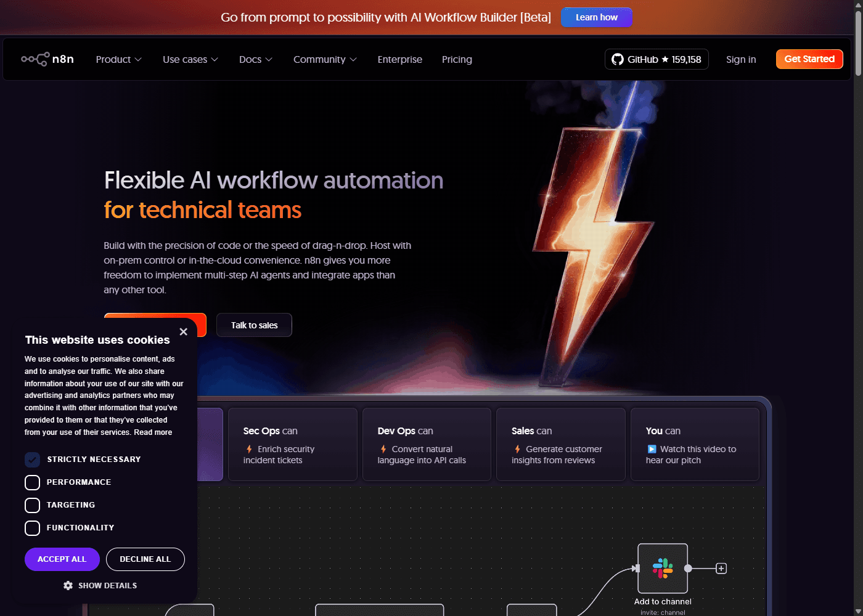Screen dimensions: 863x616
Task: Open GitHub stars button showing 159,158
Action: coord(656,59)
